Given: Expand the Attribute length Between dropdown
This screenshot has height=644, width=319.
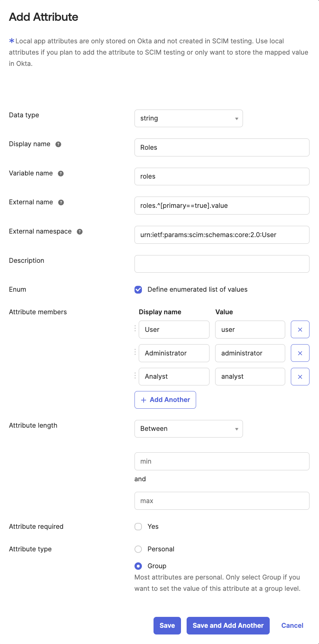Looking at the screenshot, I should [188, 429].
